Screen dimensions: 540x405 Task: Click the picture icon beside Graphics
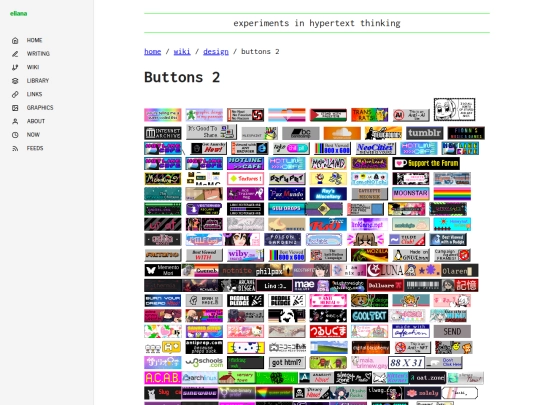tap(15, 107)
